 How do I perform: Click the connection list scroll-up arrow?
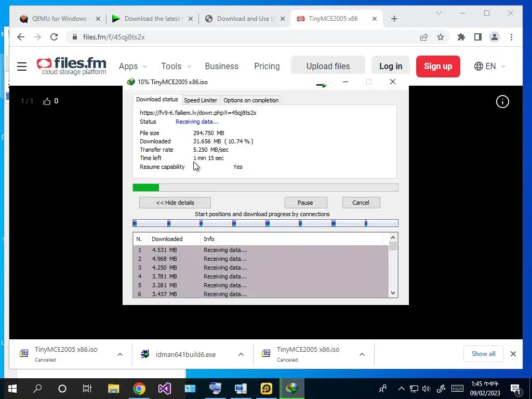coord(393,237)
